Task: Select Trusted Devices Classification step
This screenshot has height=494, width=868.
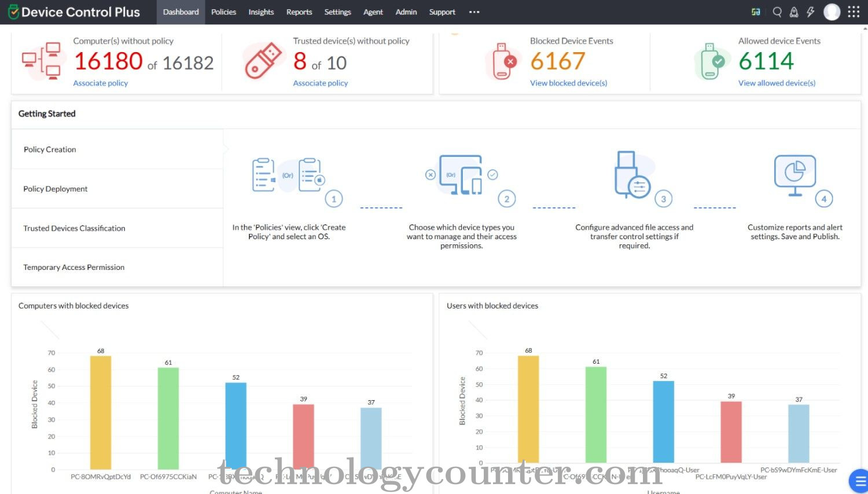Action: point(117,228)
